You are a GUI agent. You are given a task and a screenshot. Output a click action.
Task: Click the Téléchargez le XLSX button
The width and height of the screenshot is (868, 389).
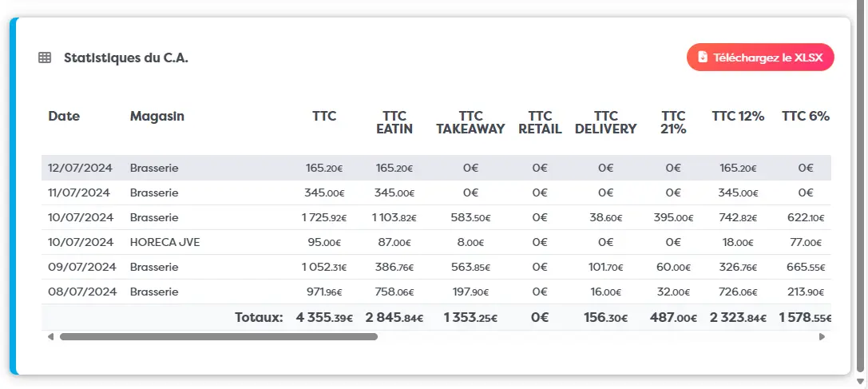click(x=760, y=57)
